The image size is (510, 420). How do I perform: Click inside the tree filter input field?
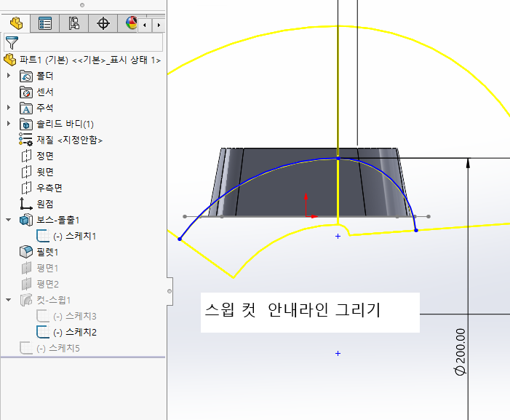[83, 42]
